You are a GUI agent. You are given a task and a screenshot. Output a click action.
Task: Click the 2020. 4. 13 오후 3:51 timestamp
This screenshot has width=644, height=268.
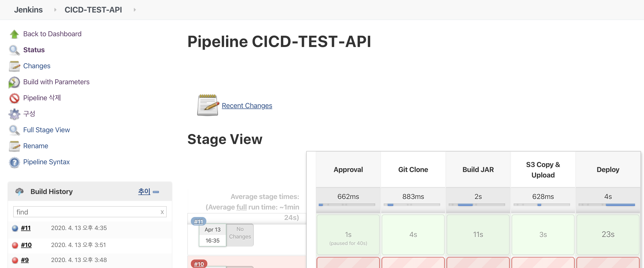[78, 245]
